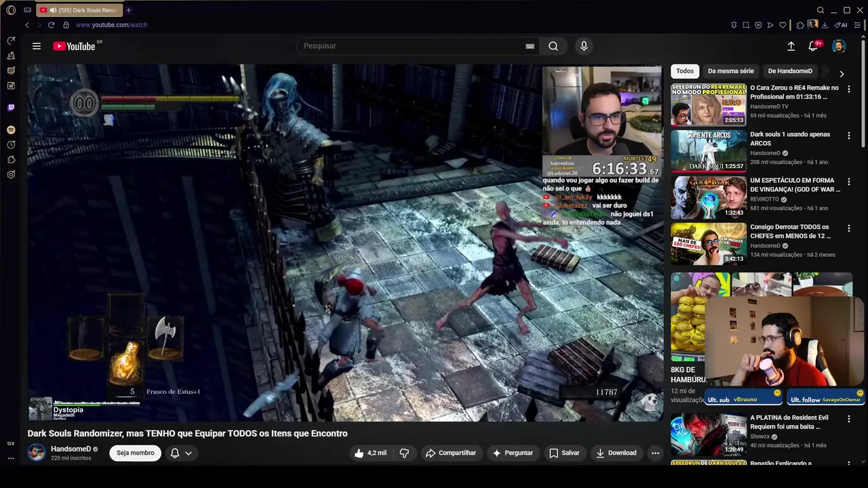Click the Perguntar button

(513, 453)
